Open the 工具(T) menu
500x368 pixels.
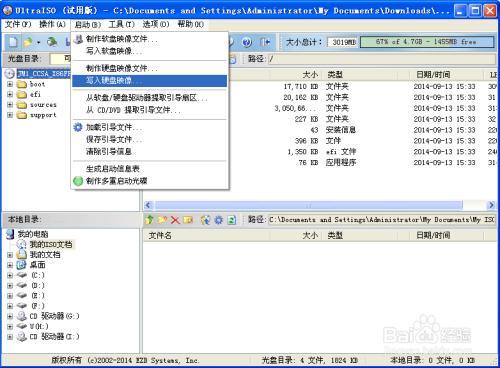click(122, 24)
